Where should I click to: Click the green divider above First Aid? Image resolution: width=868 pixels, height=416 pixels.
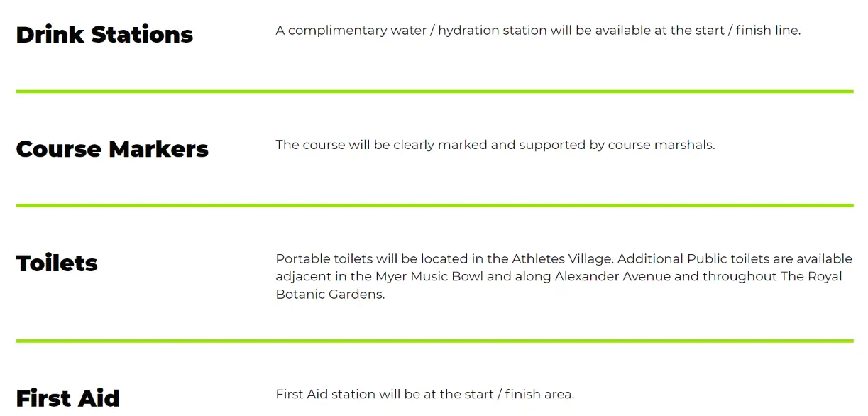pyautogui.click(x=434, y=341)
